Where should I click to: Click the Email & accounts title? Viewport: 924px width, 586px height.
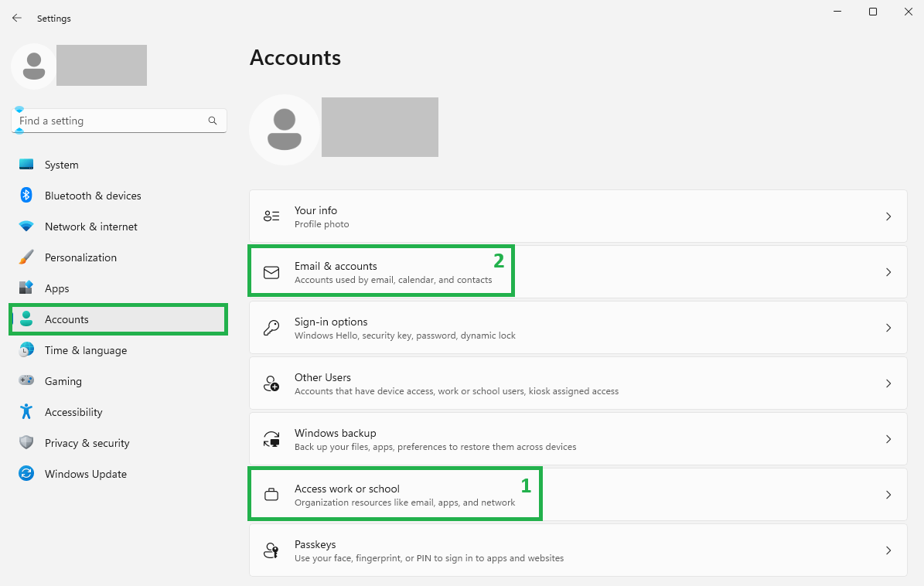(x=336, y=266)
